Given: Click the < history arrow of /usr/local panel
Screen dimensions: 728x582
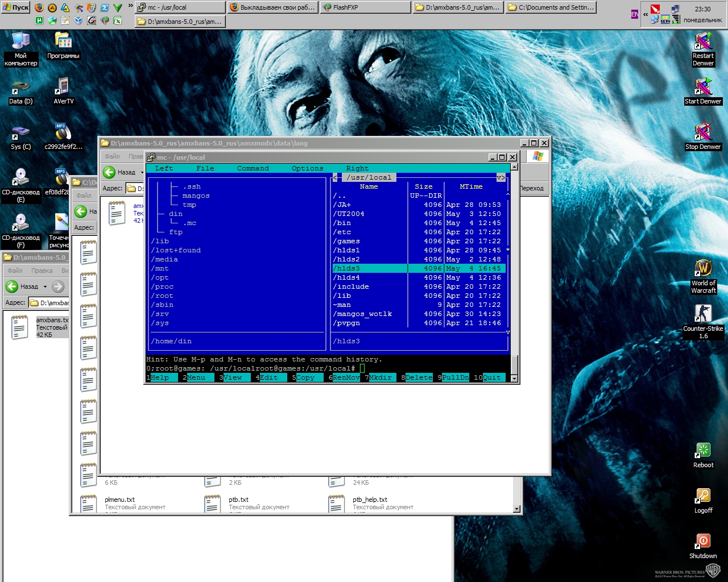Looking at the screenshot, I should (x=335, y=177).
